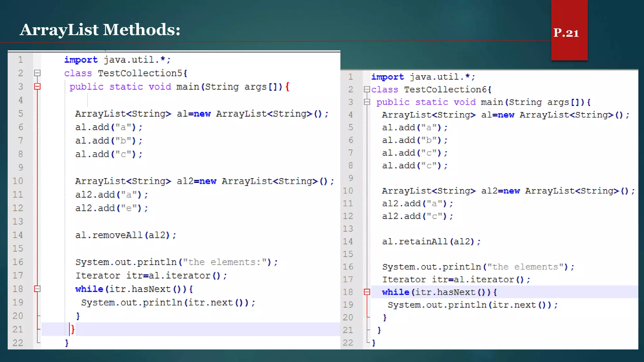Screen dimensions: 644x362
Task: Click "class TestCollection5{" line
Action: click(126, 73)
